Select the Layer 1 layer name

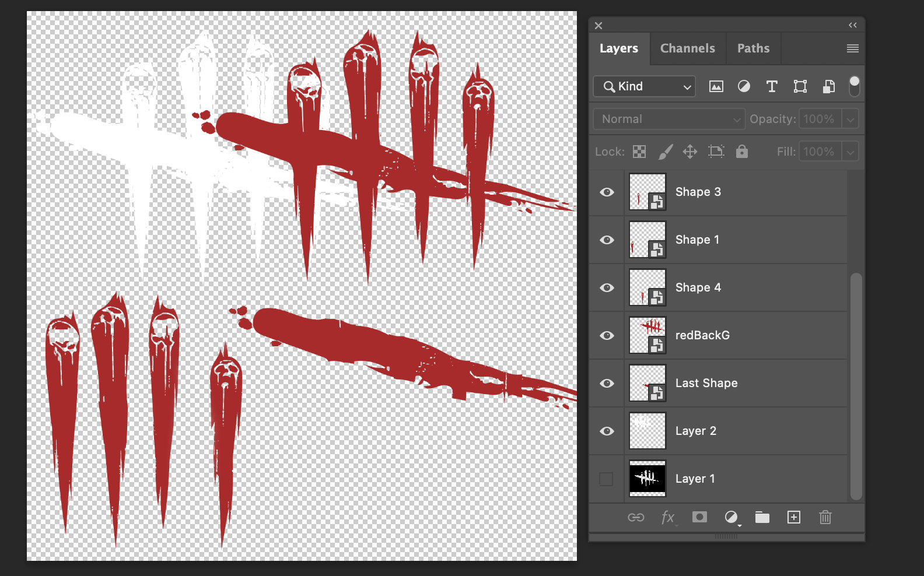pos(695,479)
